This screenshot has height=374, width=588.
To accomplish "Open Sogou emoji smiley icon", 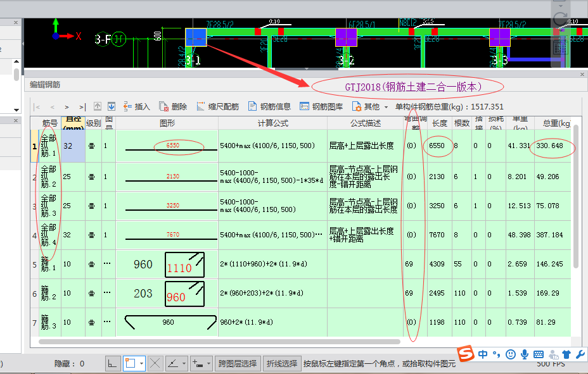I will point(510,354).
